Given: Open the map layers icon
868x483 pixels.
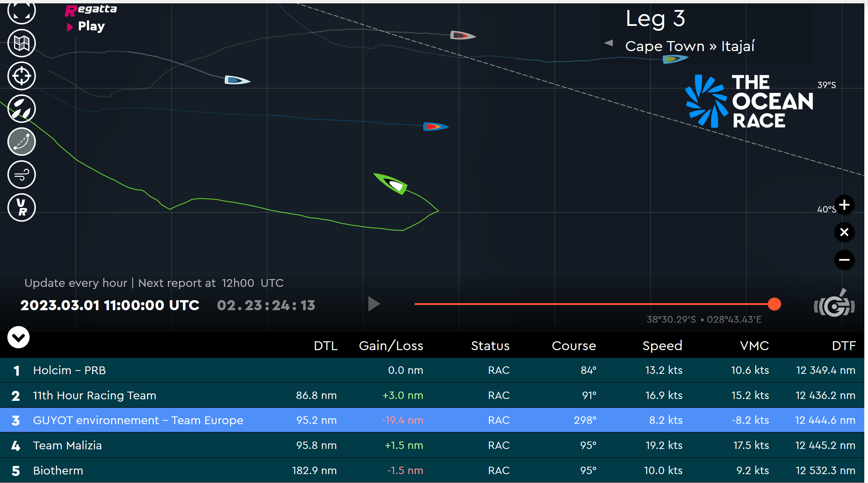Looking at the screenshot, I should [x=21, y=43].
